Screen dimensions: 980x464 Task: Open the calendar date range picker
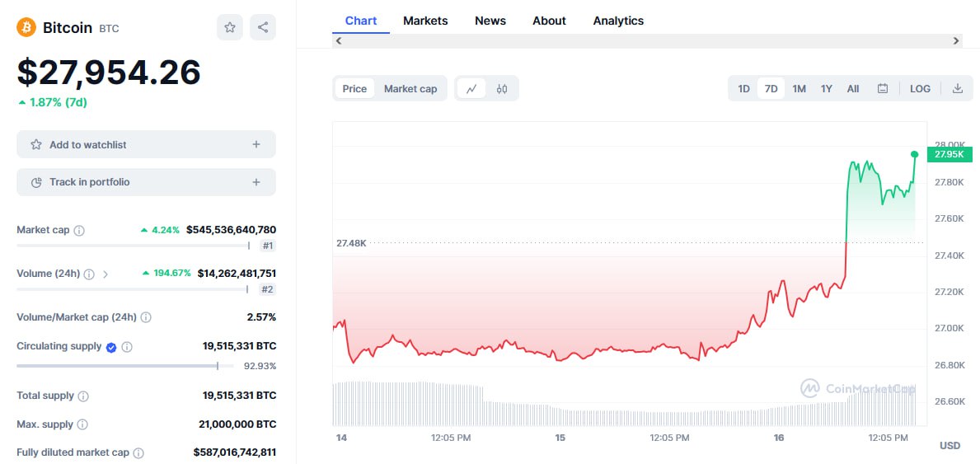click(883, 89)
